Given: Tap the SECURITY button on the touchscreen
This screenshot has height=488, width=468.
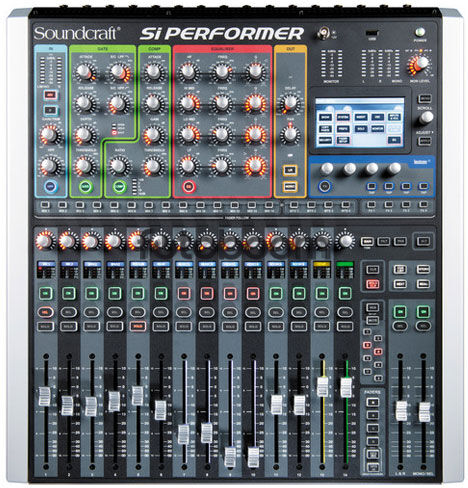Looking at the screenshot, I should pyautogui.click(x=326, y=140).
